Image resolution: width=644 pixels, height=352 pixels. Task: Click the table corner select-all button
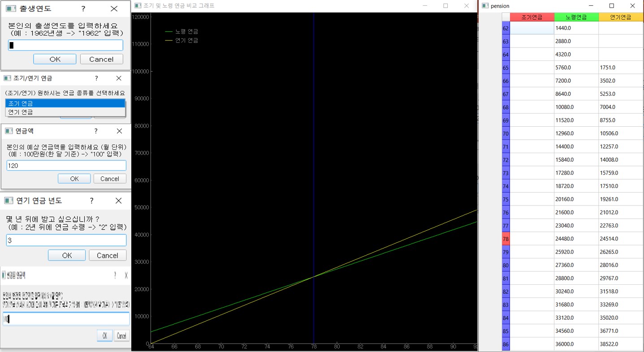(x=506, y=17)
